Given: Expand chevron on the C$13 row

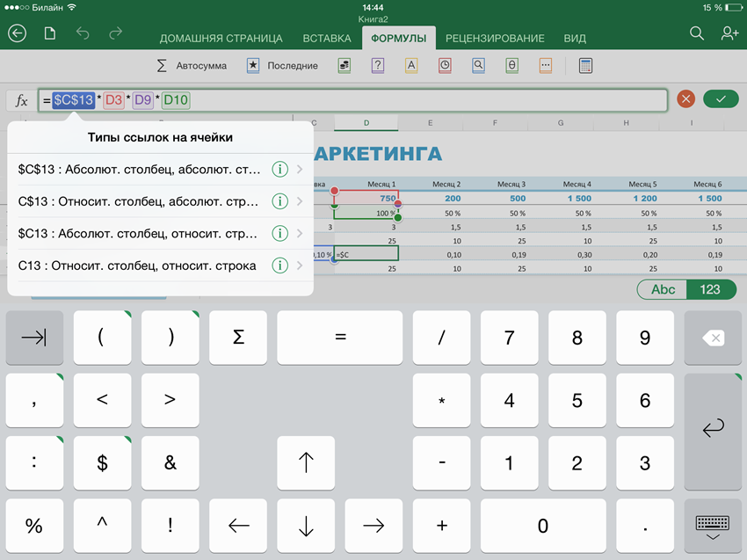Looking at the screenshot, I should [300, 201].
